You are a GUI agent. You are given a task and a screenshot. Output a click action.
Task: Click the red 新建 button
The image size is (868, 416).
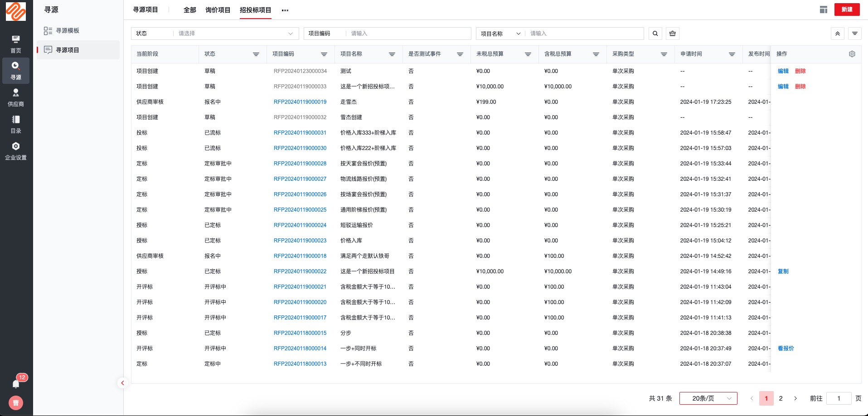pyautogui.click(x=847, y=10)
